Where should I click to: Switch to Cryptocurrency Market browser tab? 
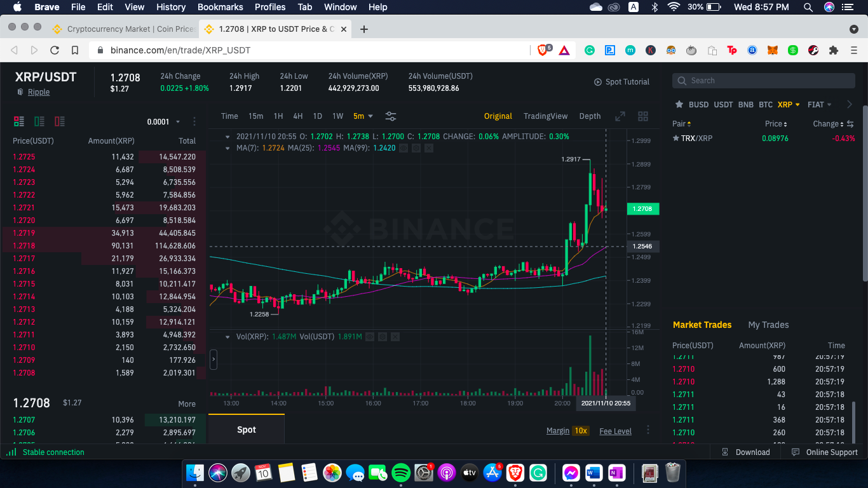pos(123,29)
